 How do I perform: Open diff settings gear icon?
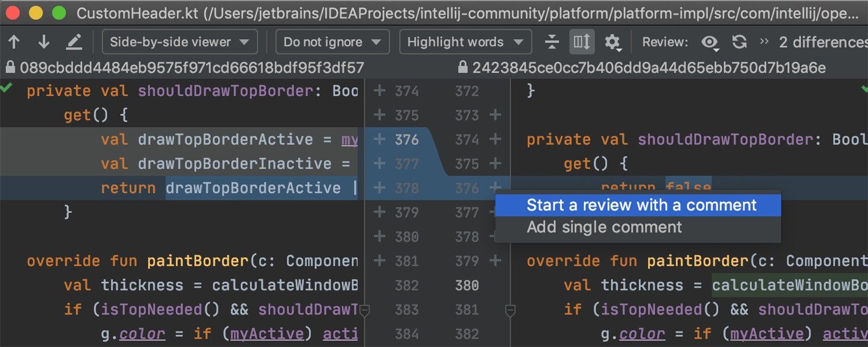tap(612, 42)
